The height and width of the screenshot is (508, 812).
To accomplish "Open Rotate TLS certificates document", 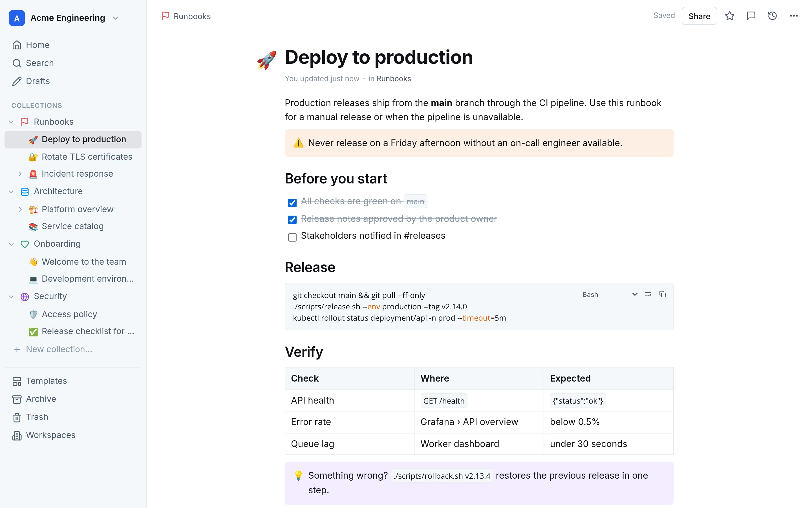I will click(73, 157).
